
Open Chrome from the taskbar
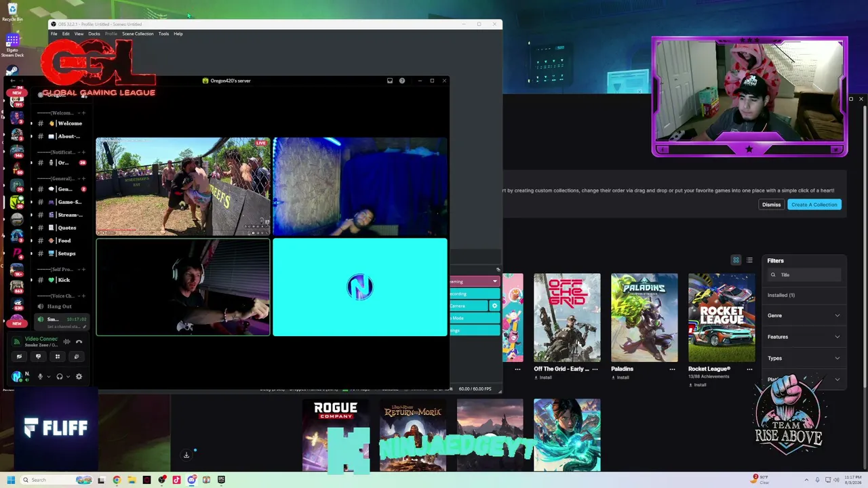tap(117, 480)
